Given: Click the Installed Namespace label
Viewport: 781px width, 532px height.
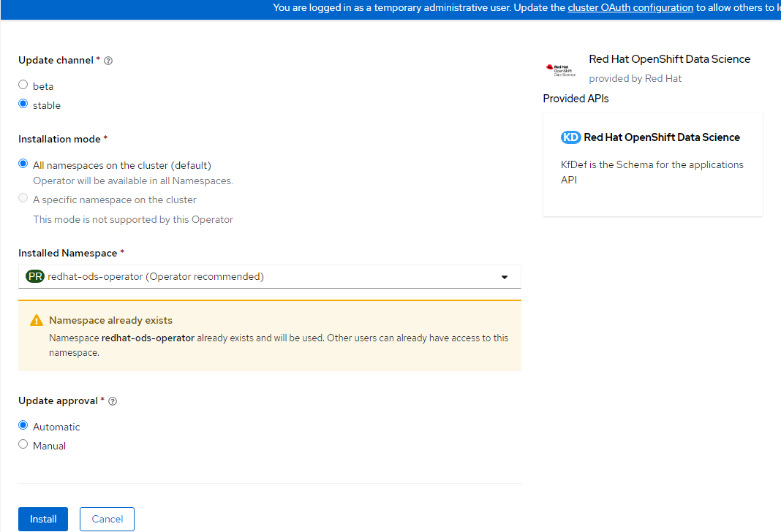Looking at the screenshot, I should [68, 254].
